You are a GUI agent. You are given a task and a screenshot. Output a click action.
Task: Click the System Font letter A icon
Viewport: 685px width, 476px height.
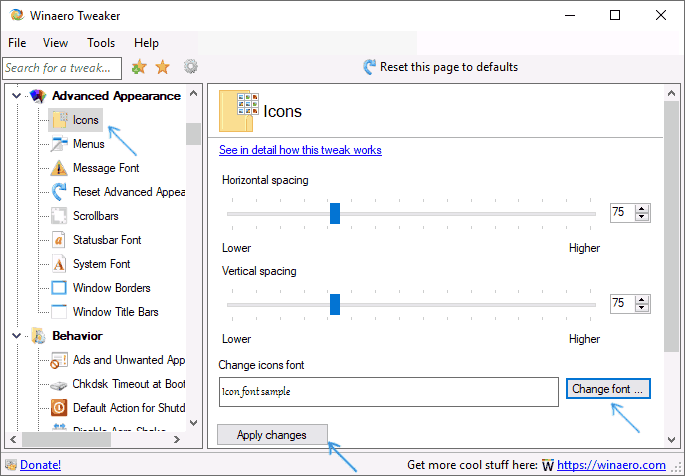(x=59, y=264)
